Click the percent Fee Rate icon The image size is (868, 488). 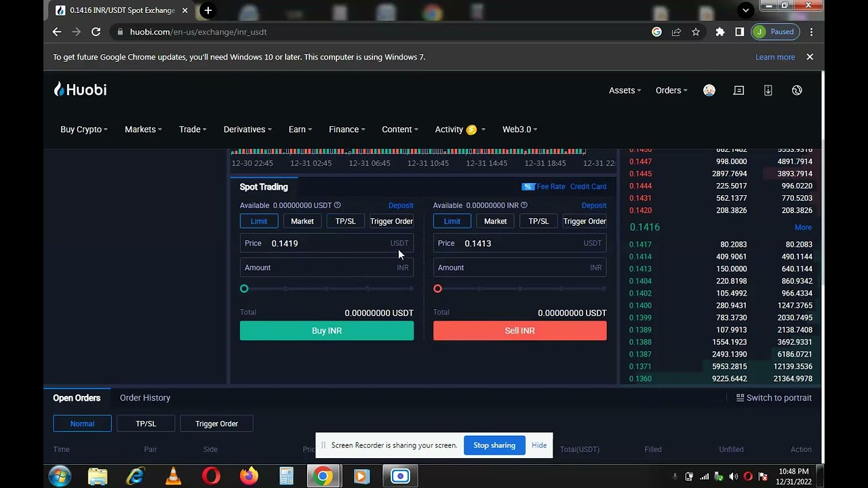tap(528, 186)
